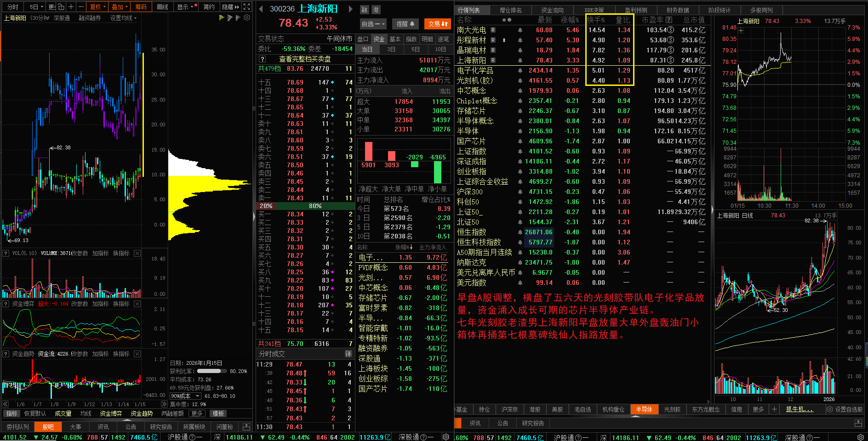868x441 pixels.
Task: Expand the 叠加 overlay dropdown
Action: (x=120, y=7)
